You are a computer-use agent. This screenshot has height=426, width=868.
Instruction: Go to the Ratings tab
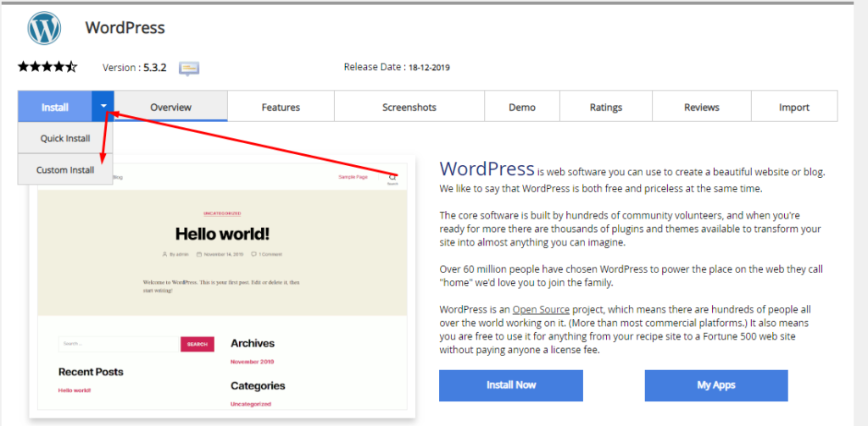[605, 107]
